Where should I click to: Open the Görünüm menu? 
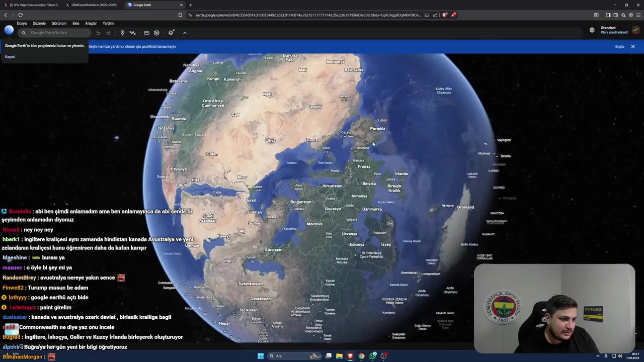(59, 23)
